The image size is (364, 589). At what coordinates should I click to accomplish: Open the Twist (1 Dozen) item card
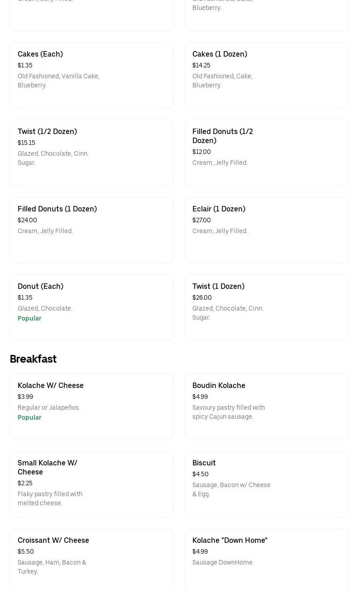click(x=267, y=307)
